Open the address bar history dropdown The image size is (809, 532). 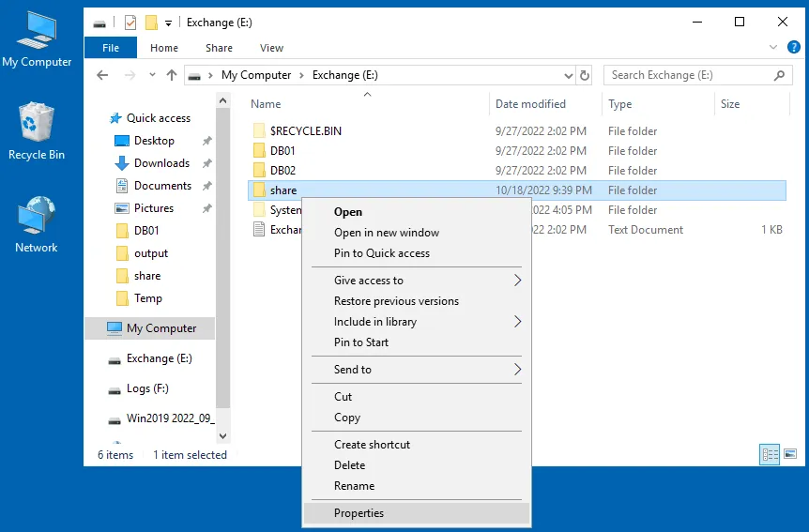click(568, 75)
